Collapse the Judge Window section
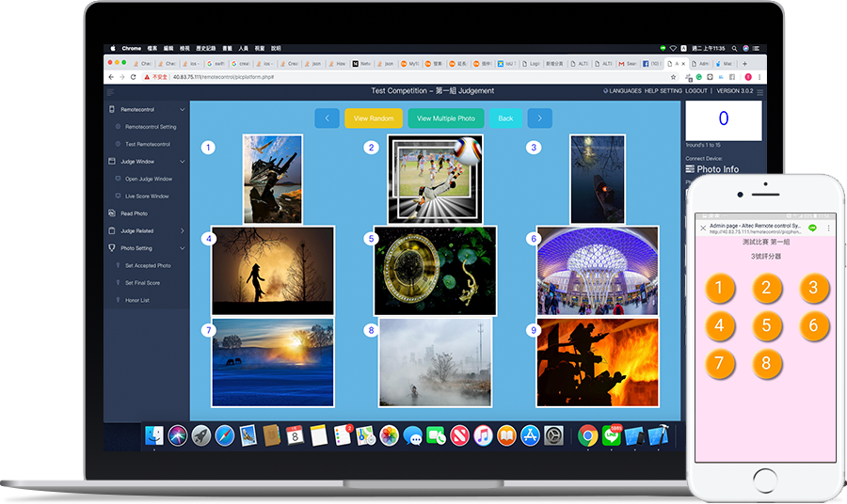 182,162
